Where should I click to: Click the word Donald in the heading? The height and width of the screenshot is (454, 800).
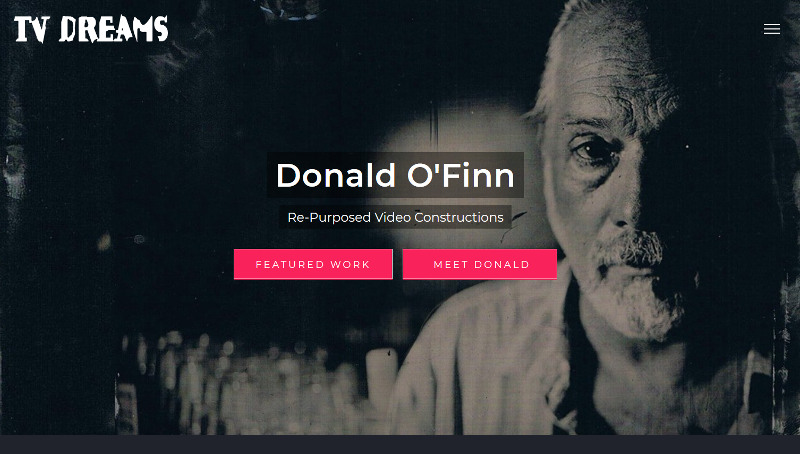(x=336, y=175)
